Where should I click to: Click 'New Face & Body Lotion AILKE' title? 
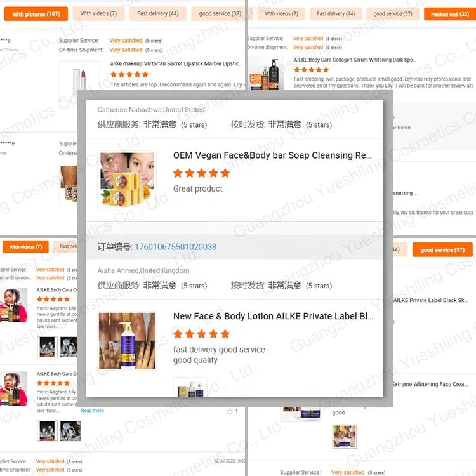point(273,316)
